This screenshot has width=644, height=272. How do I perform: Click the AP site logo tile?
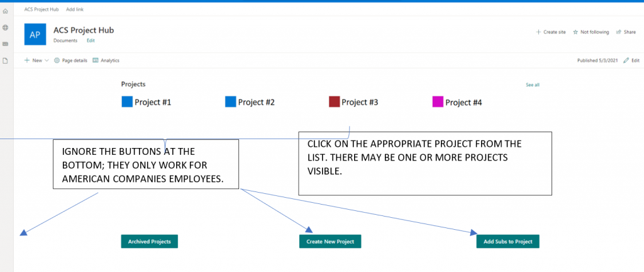(x=35, y=34)
